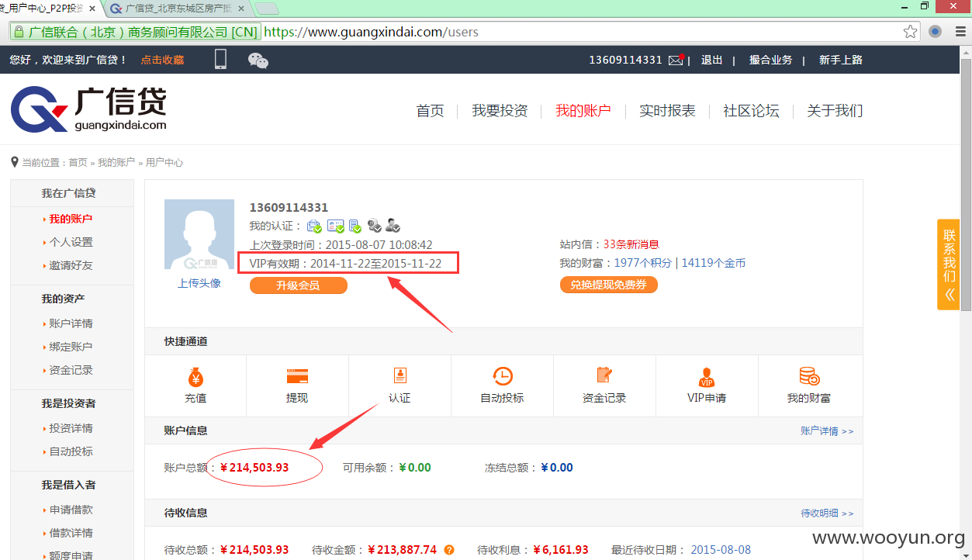Open 充值 money bag shortcut

tap(195, 376)
